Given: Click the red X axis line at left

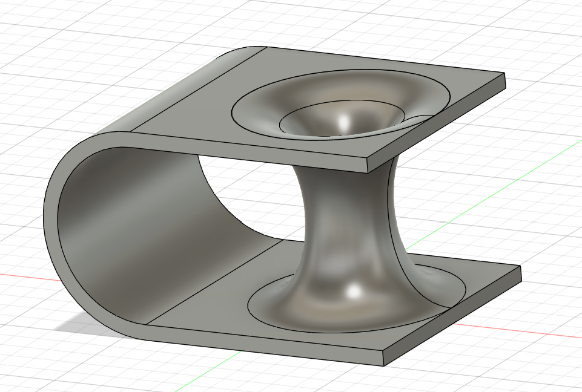Looking at the screenshot, I should click(22, 276).
